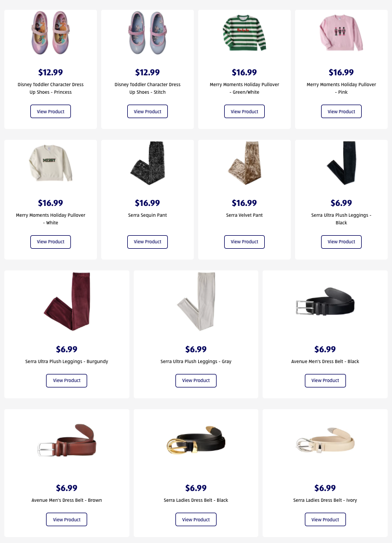392x543 pixels.
Task: Open Avenue Men's Dress Belt Brown title
Action: 67,500
